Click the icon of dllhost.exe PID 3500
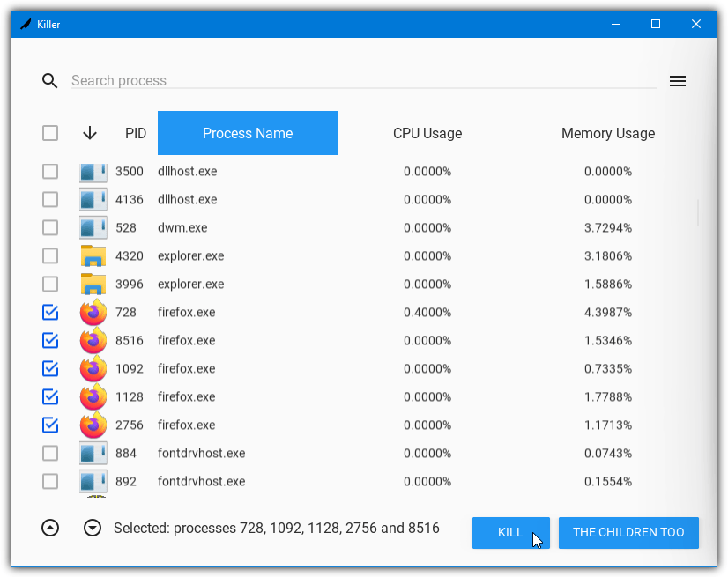The width and height of the screenshot is (728, 577). [93, 172]
